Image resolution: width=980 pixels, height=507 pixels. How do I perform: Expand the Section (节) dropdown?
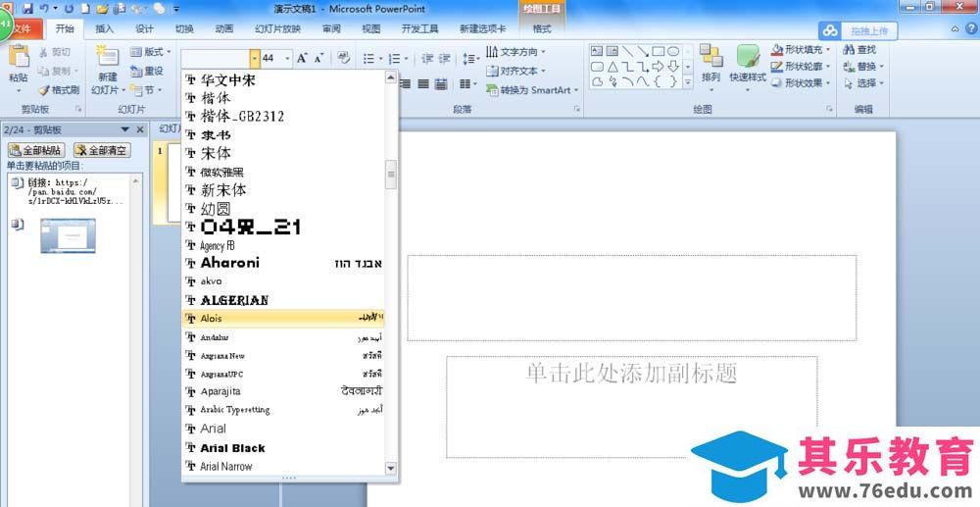(x=147, y=90)
